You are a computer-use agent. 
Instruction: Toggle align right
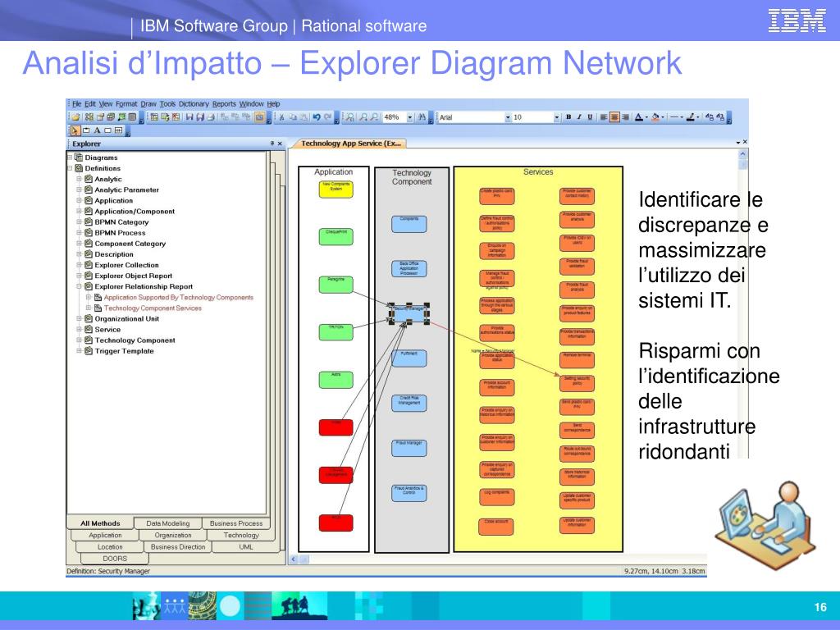(625, 116)
